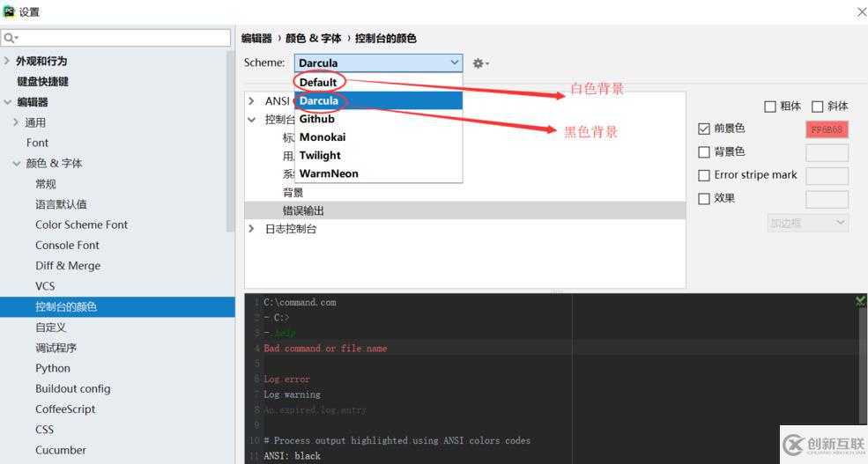Choose Monokai scheme from dropdown list
Viewport: 868px width, 464px height.
[379, 137]
